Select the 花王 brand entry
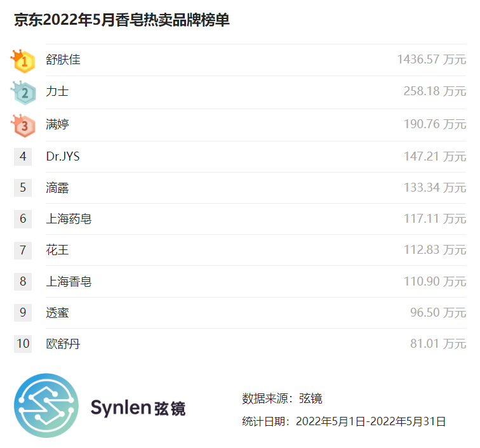480x448 pixels. point(57,250)
